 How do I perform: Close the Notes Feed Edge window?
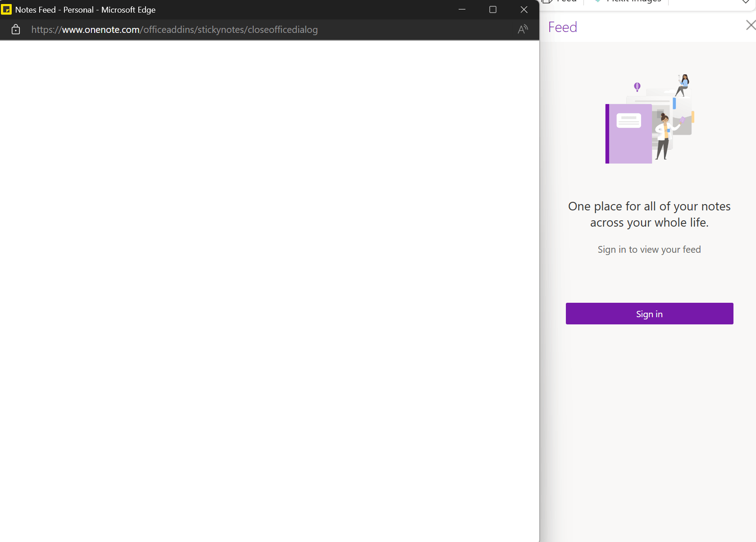coord(524,9)
